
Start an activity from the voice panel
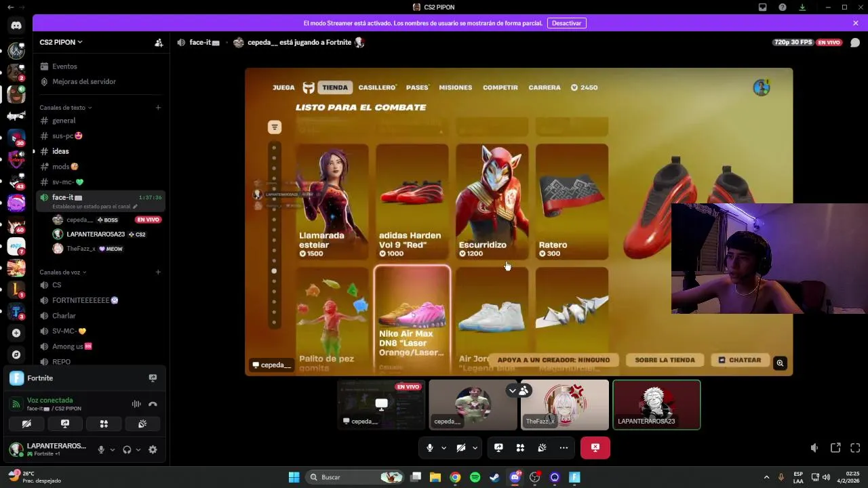(104, 424)
